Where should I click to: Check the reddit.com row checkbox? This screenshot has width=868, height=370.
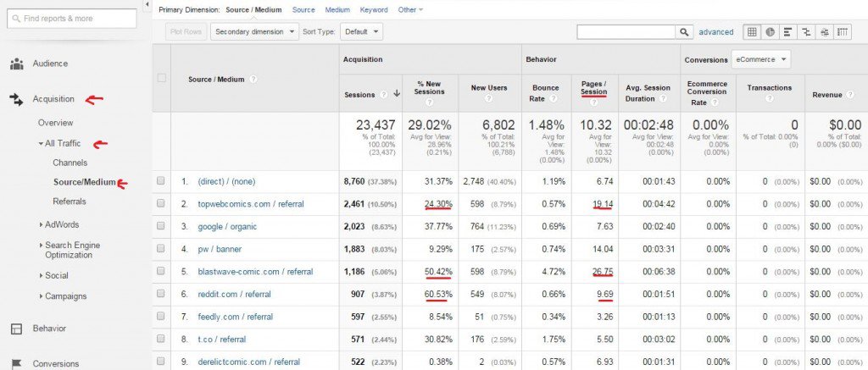click(x=160, y=295)
